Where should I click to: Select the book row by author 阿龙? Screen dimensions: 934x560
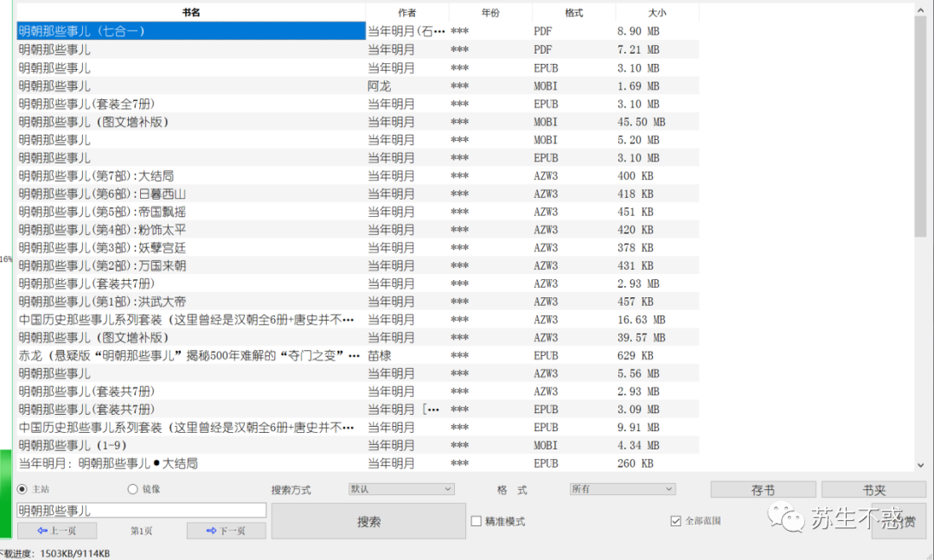[x=190, y=86]
